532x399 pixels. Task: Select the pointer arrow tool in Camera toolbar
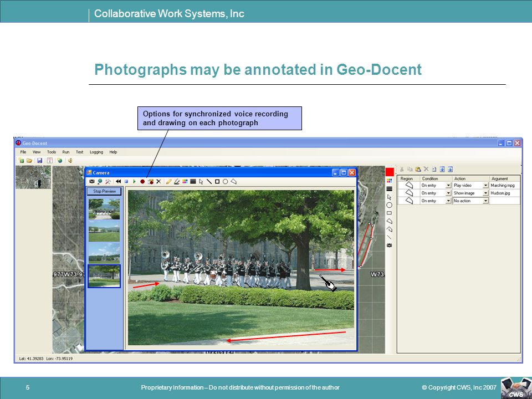coord(201,182)
